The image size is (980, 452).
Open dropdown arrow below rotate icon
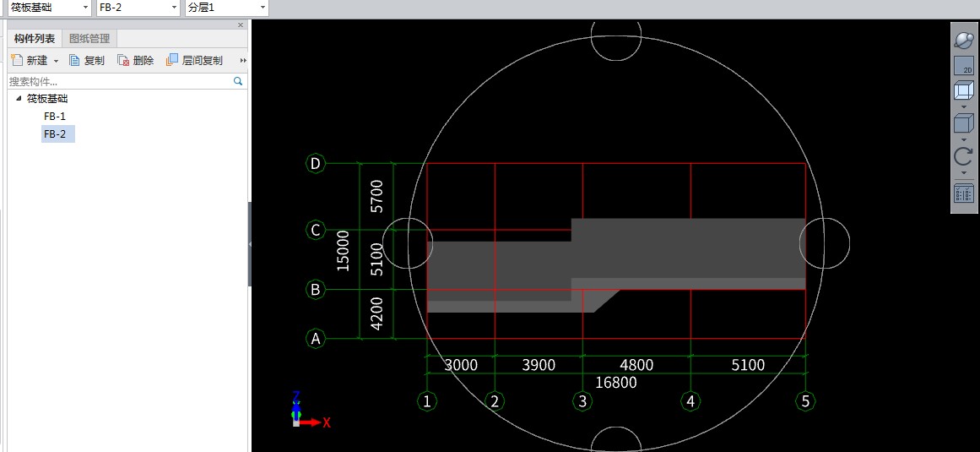964,172
